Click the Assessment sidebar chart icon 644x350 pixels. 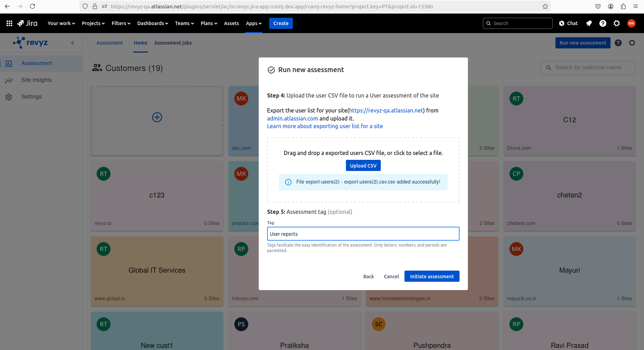(9, 64)
